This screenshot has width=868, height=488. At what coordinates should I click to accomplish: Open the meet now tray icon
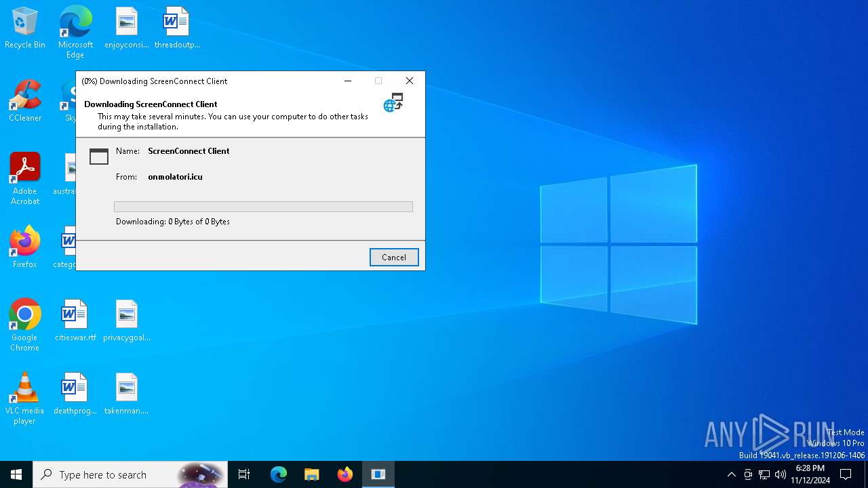[748, 474]
